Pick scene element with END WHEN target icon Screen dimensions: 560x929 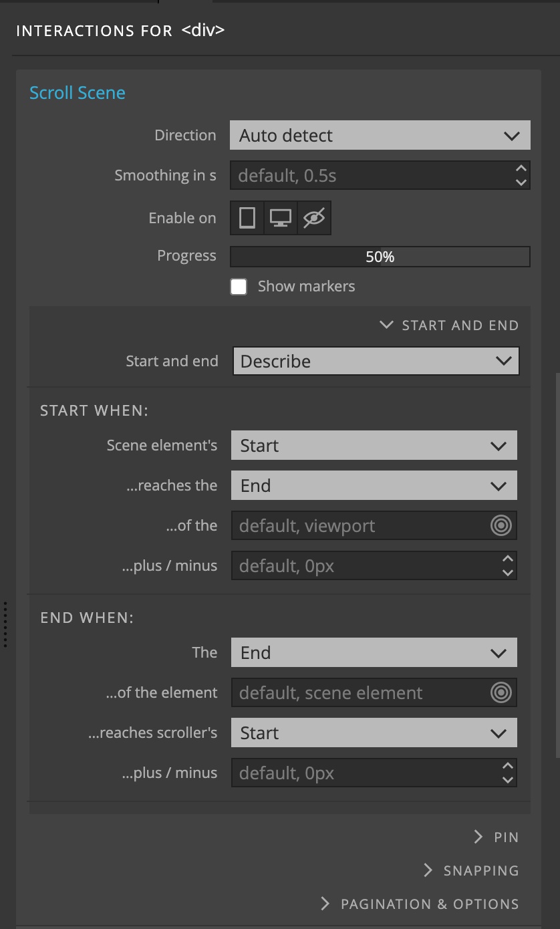pos(501,692)
